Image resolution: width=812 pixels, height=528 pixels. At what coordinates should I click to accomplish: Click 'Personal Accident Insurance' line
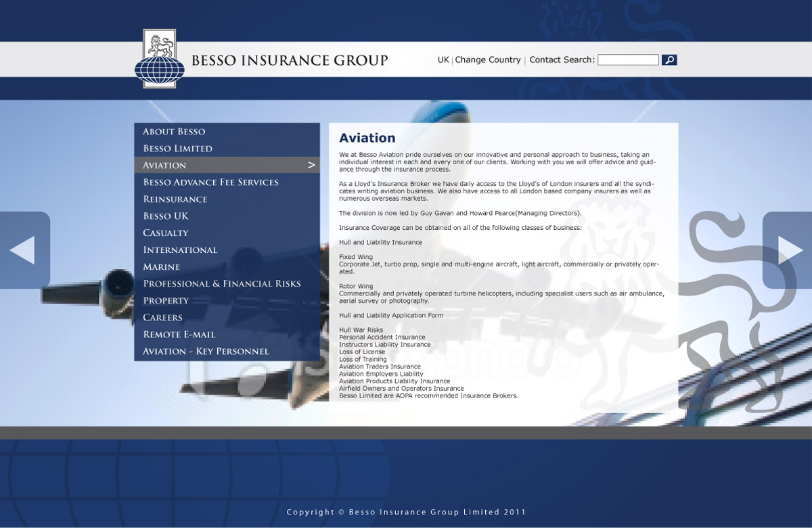[x=382, y=337]
